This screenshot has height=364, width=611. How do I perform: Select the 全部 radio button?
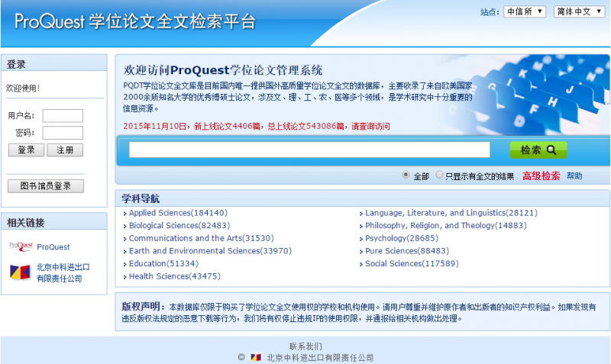(406, 175)
